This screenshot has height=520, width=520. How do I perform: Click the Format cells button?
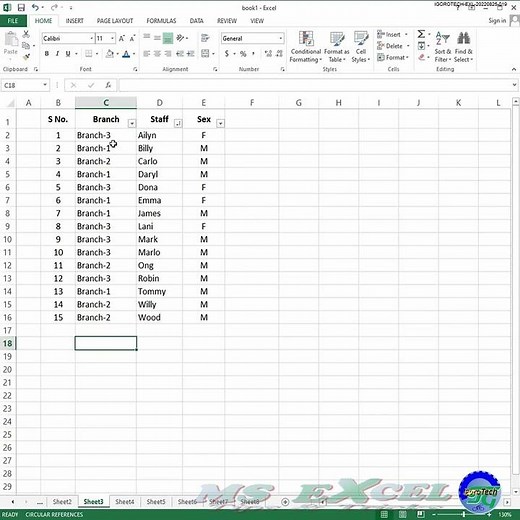pos(393,57)
